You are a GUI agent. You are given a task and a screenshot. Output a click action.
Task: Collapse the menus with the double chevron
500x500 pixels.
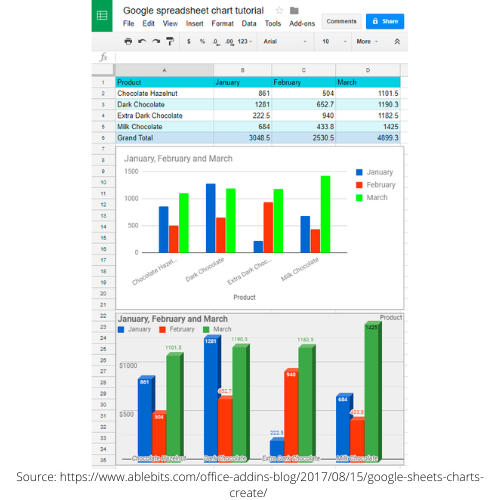click(397, 41)
